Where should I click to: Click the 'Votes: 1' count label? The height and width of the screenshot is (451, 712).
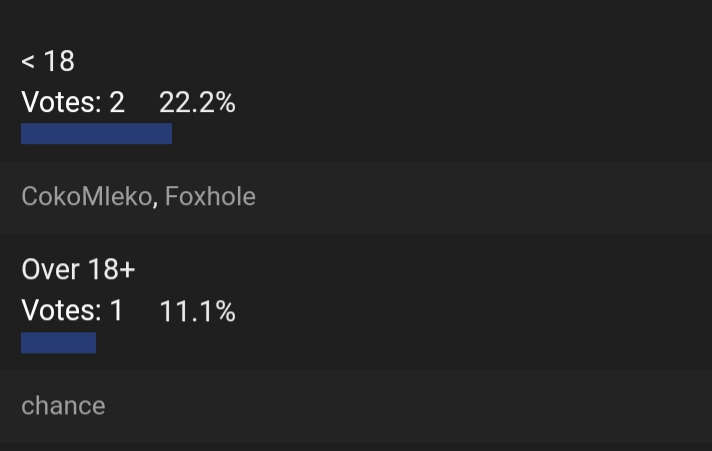pyautogui.click(x=72, y=311)
